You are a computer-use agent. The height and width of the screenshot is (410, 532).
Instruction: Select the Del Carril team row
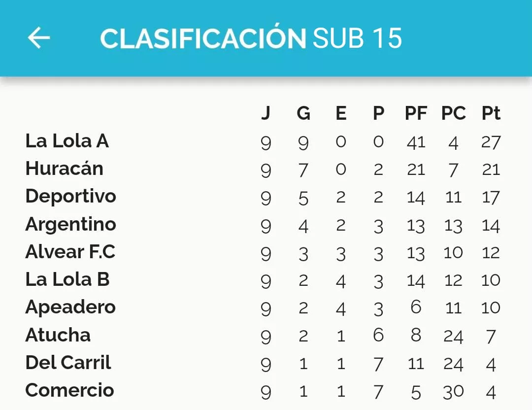coord(68,363)
